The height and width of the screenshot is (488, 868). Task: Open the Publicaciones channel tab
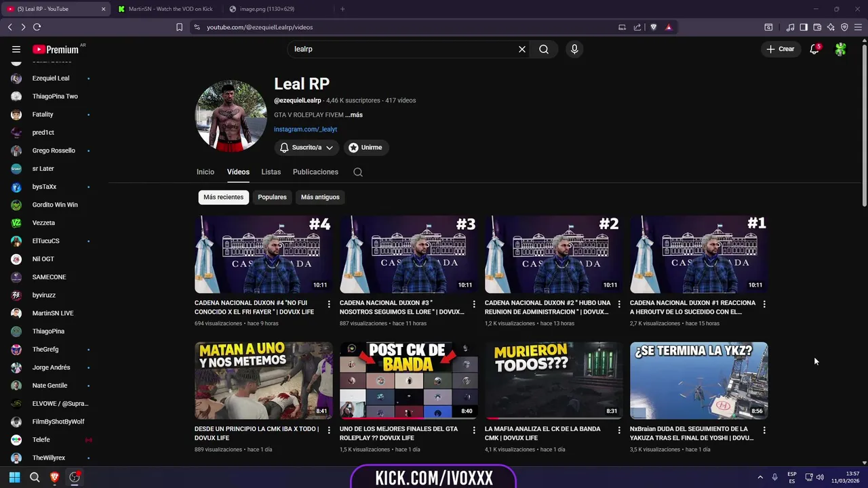point(315,172)
